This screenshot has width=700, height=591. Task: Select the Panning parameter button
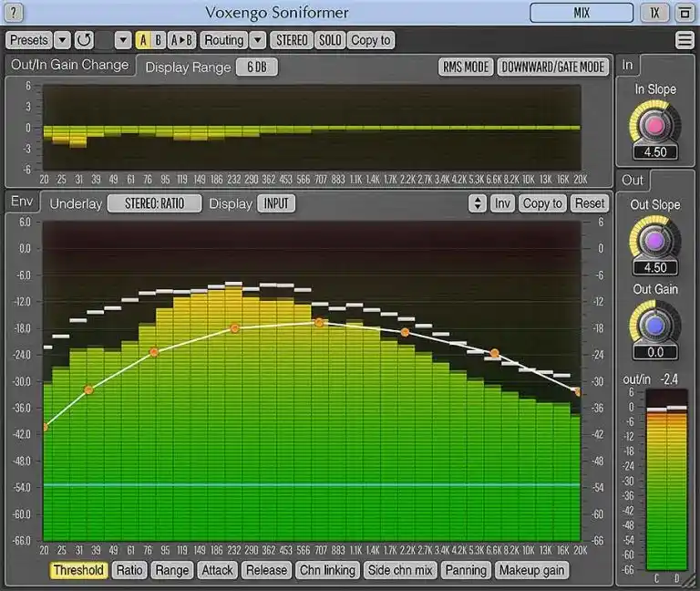(x=466, y=570)
